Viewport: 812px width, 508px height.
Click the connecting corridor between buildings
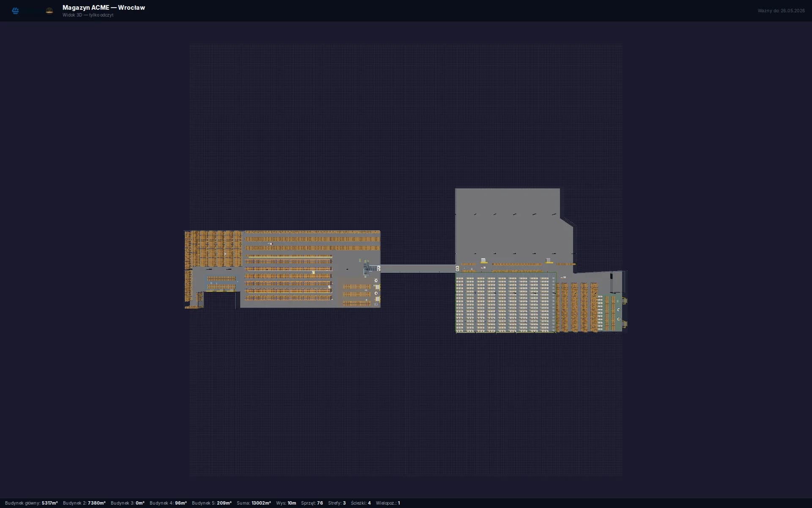tap(417, 268)
